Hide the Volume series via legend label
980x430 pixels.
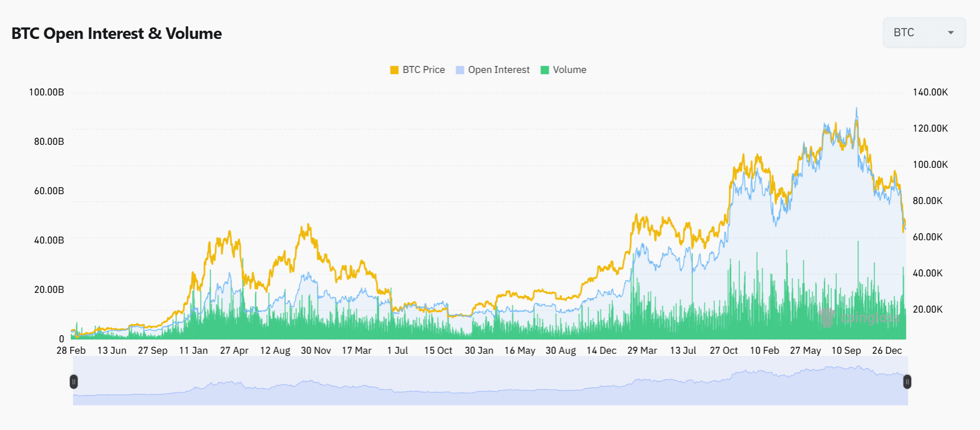569,70
